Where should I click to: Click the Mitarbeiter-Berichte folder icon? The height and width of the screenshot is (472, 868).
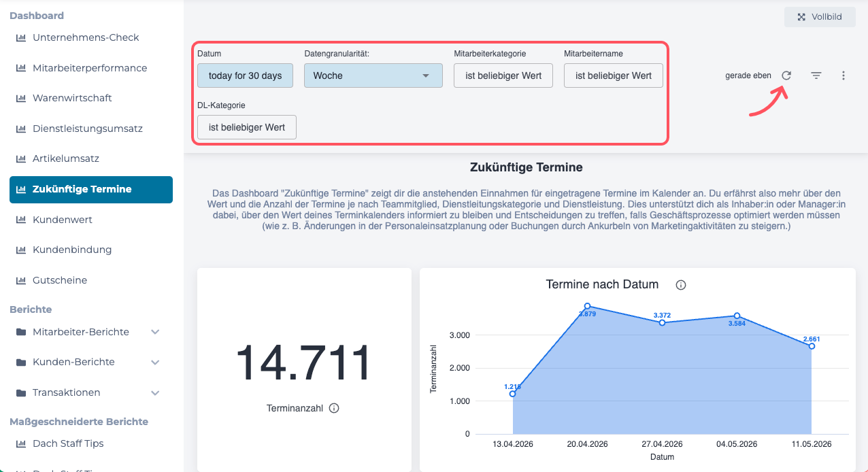tap(20, 332)
